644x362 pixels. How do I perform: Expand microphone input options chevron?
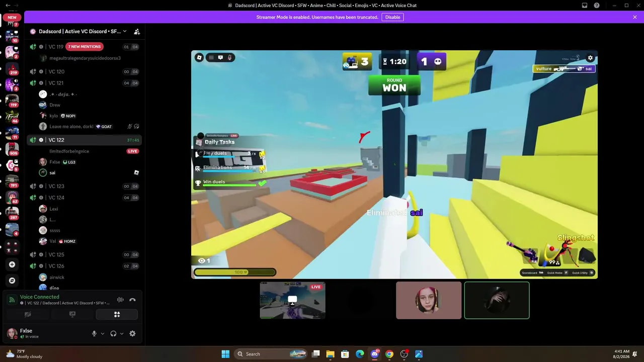[x=103, y=333]
